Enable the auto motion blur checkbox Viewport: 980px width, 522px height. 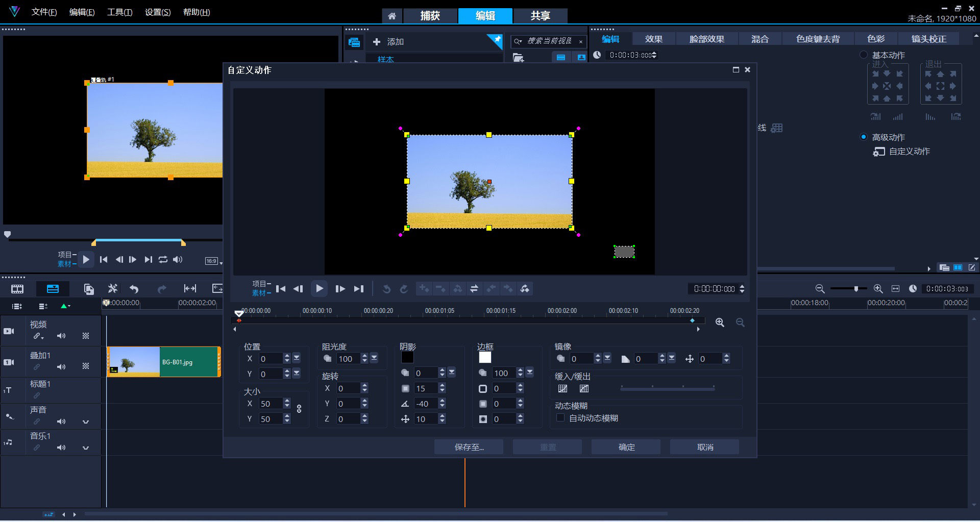[560, 418]
